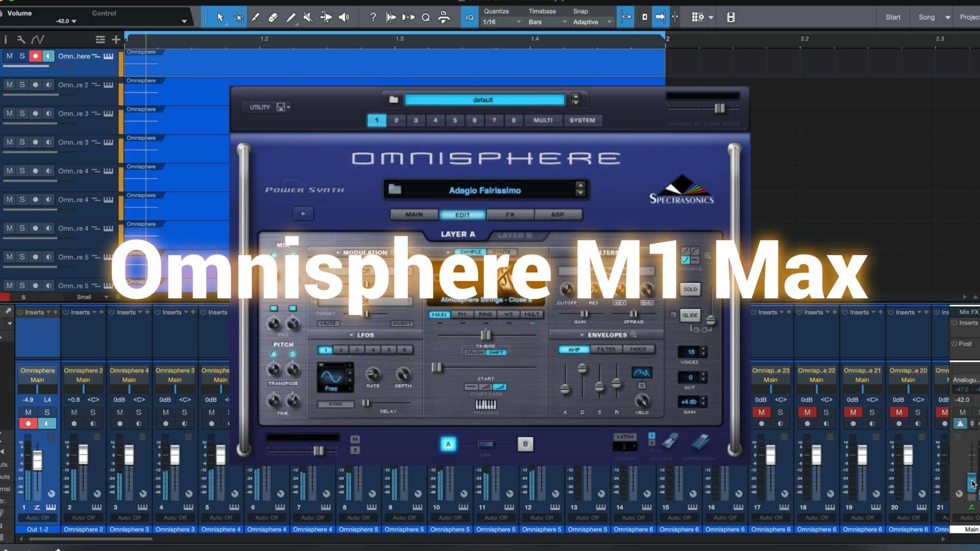980x551 pixels.
Task: Open track inspector 'i' icon
Action: (x=6, y=40)
